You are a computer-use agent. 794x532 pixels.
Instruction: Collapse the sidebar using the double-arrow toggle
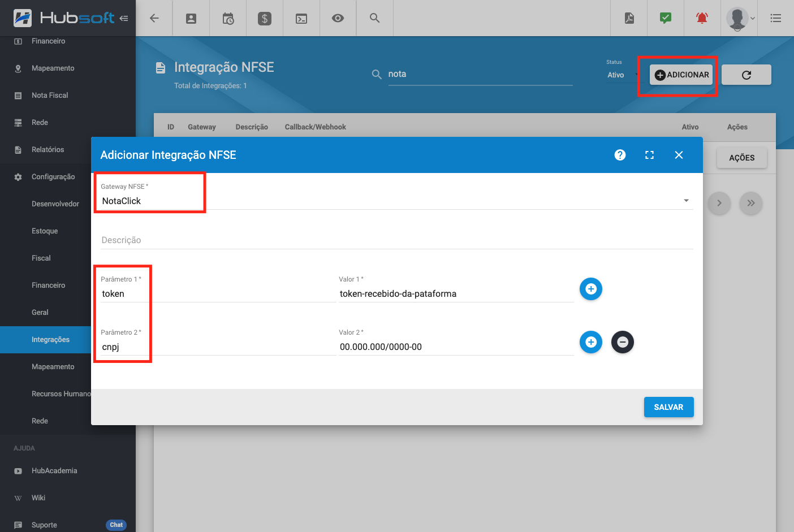coord(124,18)
